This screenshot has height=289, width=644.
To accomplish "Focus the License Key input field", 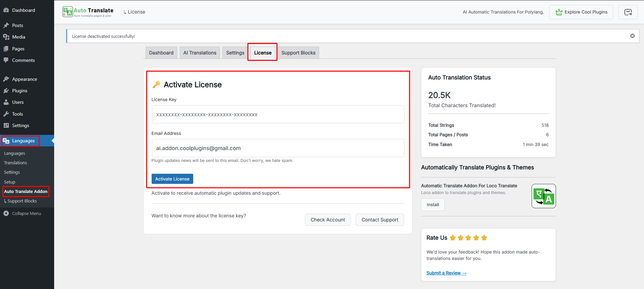I will click(x=278, y=114).
